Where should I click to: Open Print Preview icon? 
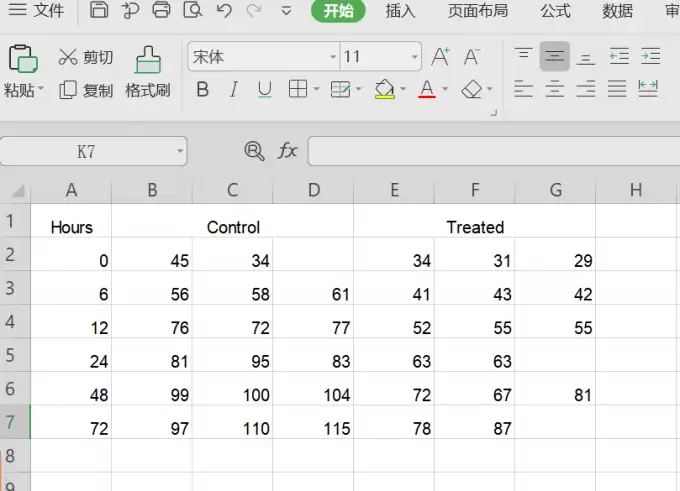click(193, 10)
